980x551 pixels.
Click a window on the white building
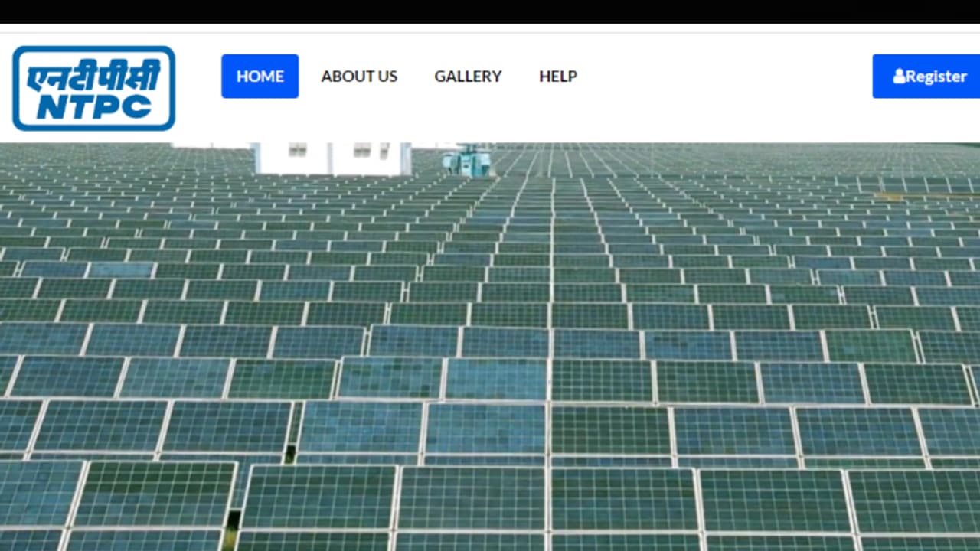(x=297, y=150)
